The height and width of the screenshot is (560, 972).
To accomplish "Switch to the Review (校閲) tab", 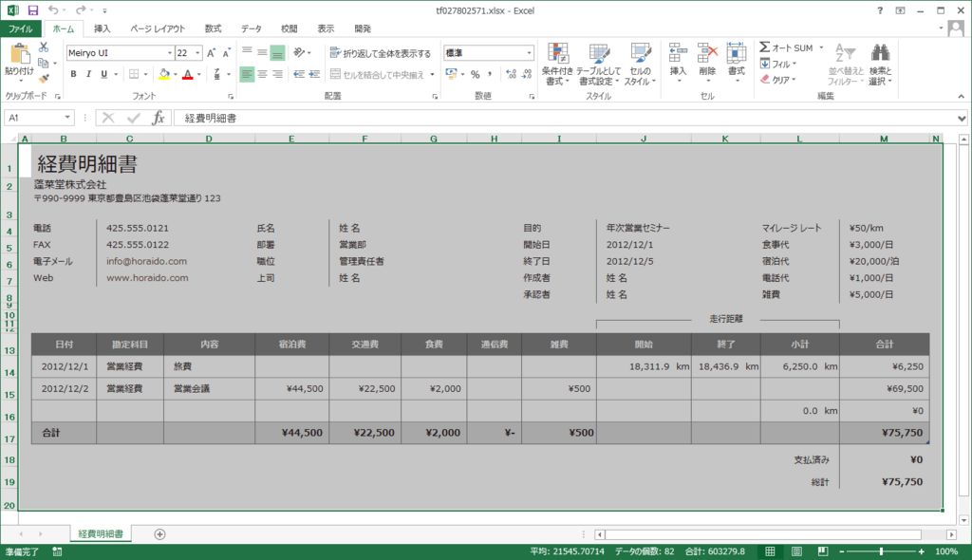I will [289, 28].
